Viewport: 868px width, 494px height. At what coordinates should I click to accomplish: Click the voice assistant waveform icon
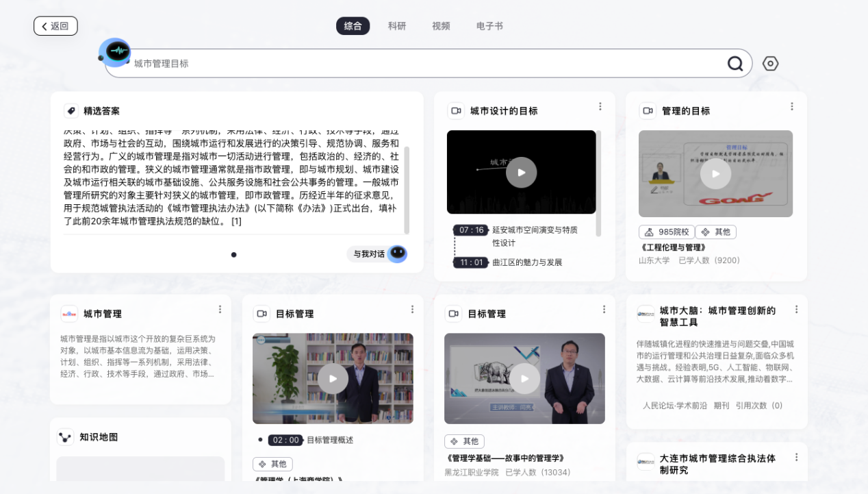coord(116,52)
